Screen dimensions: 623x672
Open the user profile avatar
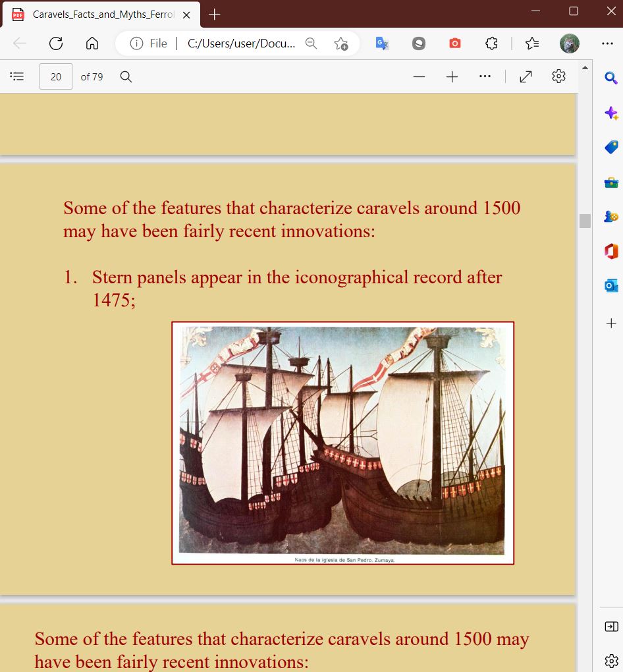[x=569, y=43]
